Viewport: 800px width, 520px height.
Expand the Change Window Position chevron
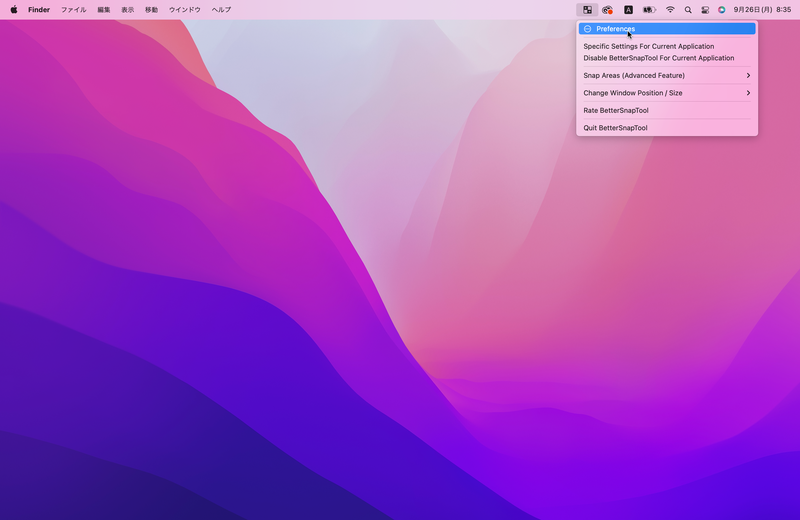[748, 93]
